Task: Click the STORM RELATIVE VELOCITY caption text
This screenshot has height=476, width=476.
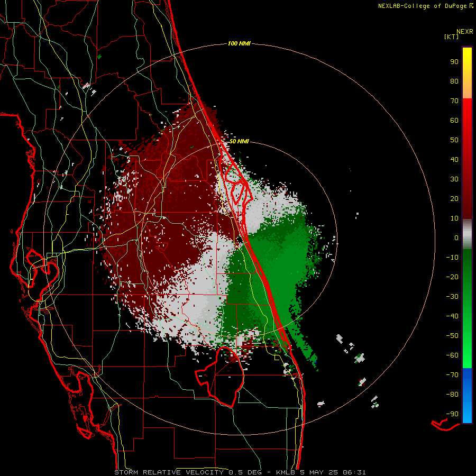Action: click(x=169, y=472)
